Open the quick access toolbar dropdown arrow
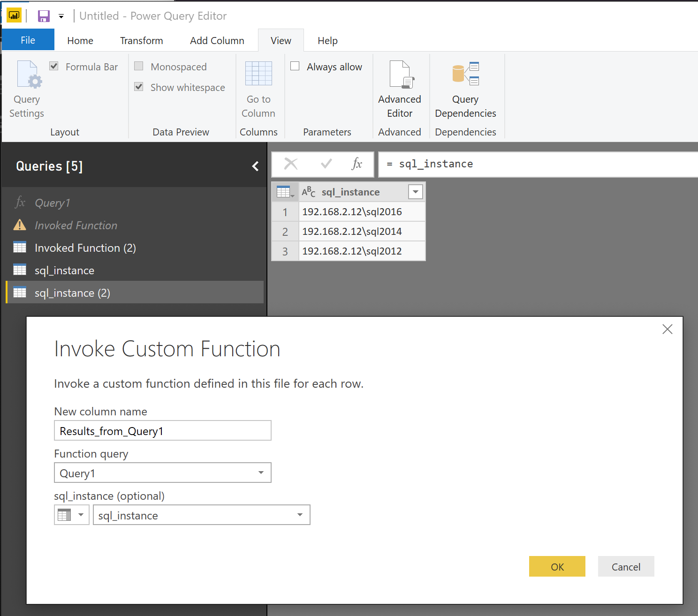This screenshot has height=616, width=698. click(61, 16)
